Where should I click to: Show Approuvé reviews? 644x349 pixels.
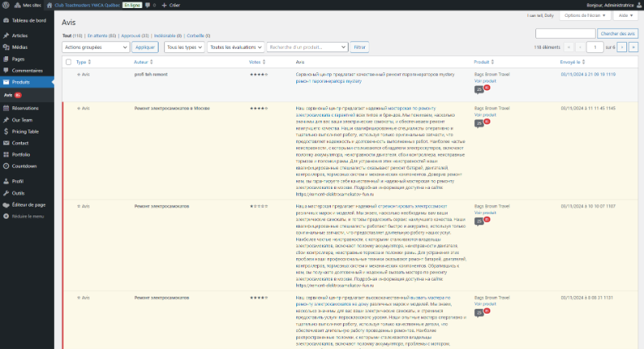[x=134, y=36]
